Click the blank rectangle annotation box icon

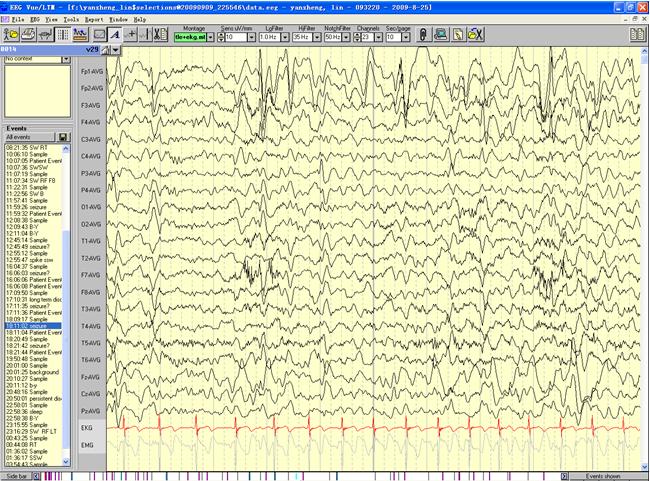[x=99, y=35]
